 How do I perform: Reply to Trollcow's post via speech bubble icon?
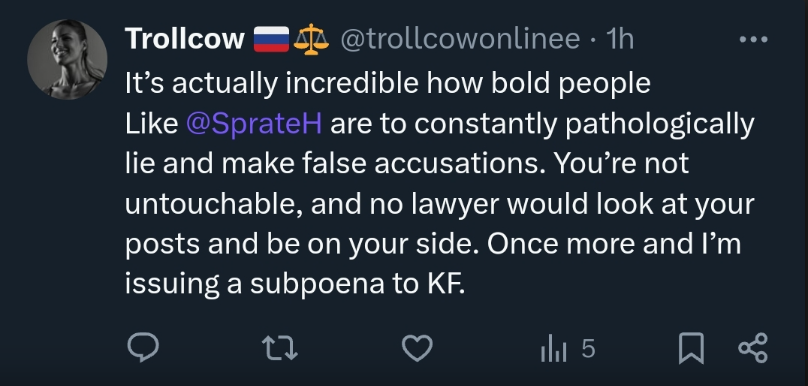[143, 348]
